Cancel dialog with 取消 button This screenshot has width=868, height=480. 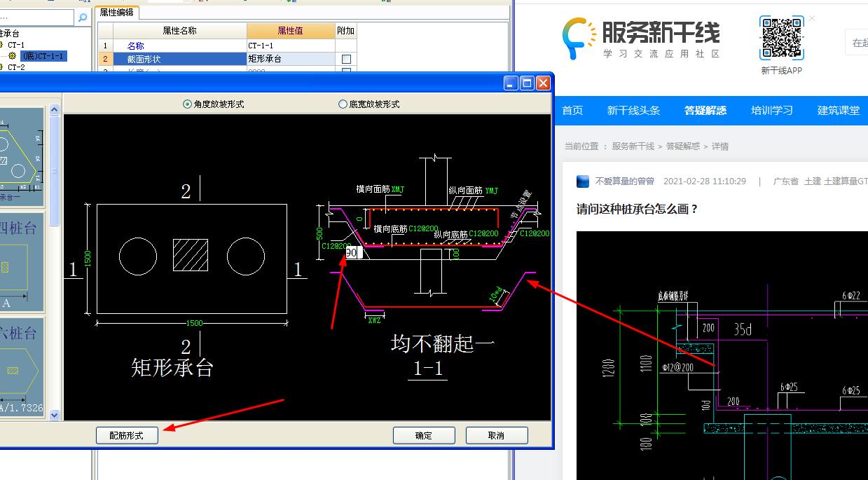tap(497, 435)
